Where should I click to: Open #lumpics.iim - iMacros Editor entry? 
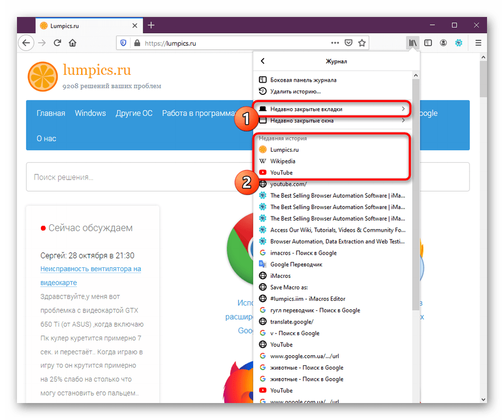[333, 299]
